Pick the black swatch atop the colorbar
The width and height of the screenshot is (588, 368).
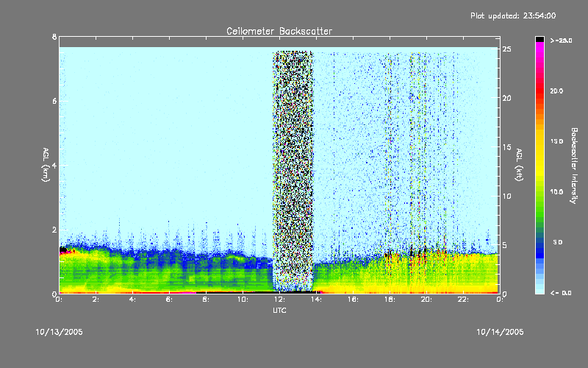(x=539, y=39)
